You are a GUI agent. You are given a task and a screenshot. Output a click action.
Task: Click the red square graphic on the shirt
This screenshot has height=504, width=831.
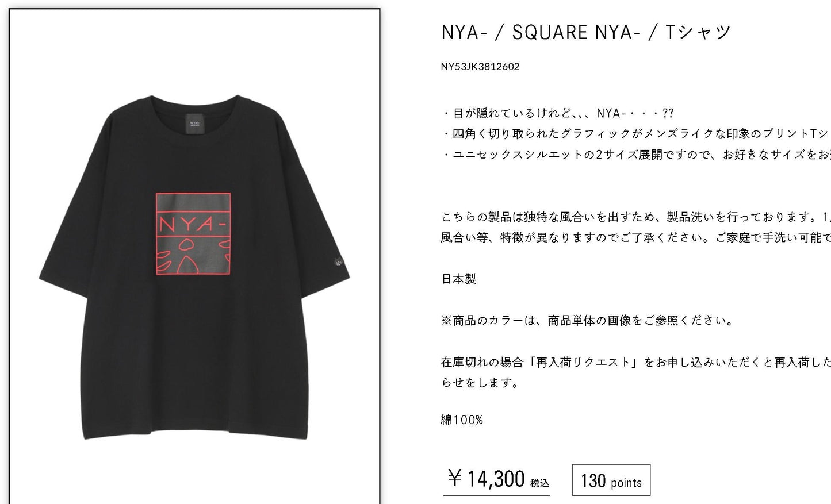(x=194, y=234)
